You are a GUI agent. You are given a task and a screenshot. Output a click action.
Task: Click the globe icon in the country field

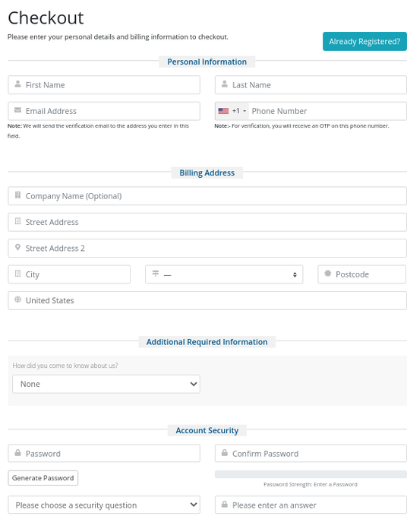coord(17,299)
